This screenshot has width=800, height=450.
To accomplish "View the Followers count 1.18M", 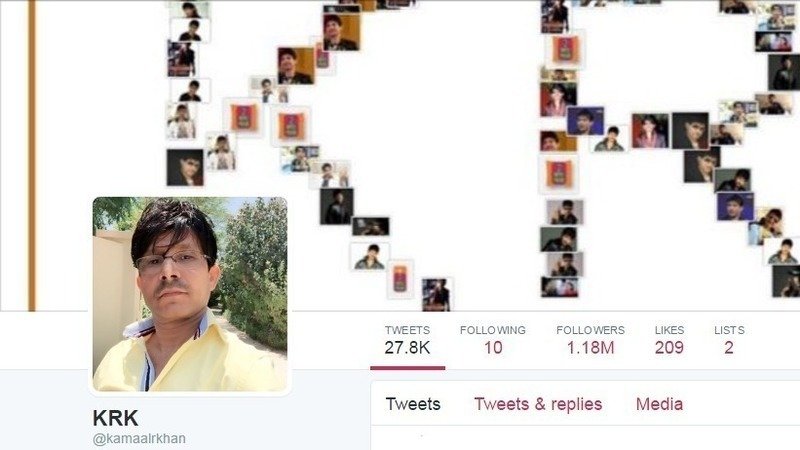I will tap(590, 347).
